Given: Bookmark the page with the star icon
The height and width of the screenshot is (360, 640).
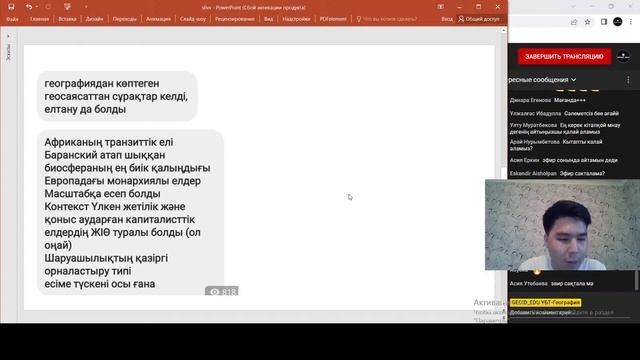Looking at the screenshot, I should coord(587,22).
